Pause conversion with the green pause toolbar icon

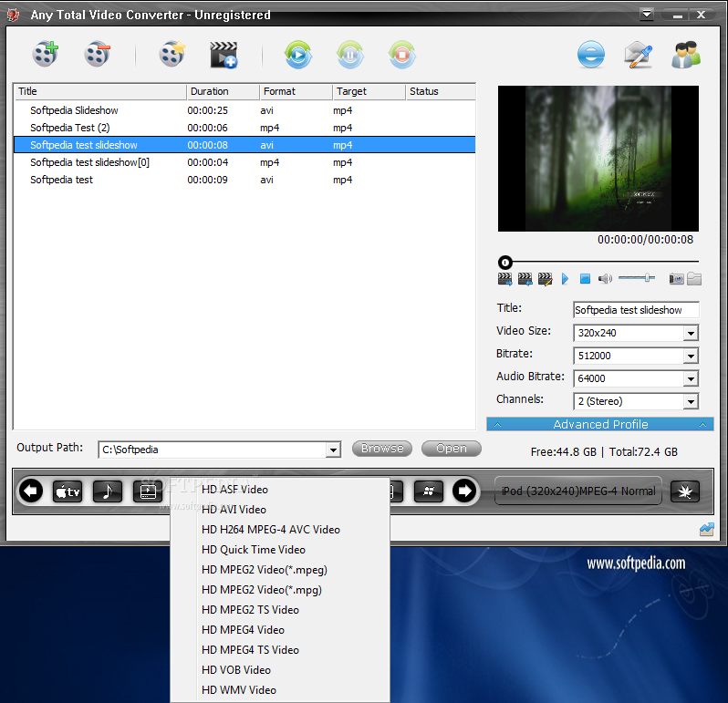pyautogui.click(x=350, y=55)
